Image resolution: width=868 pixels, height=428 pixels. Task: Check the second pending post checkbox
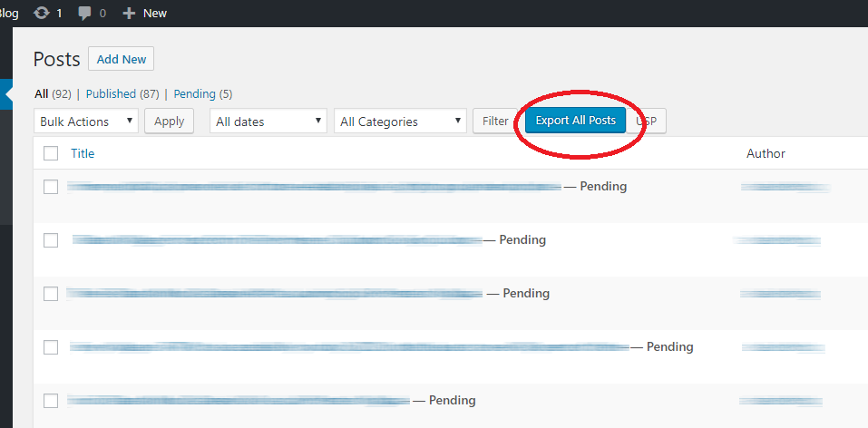click(51, 240)
